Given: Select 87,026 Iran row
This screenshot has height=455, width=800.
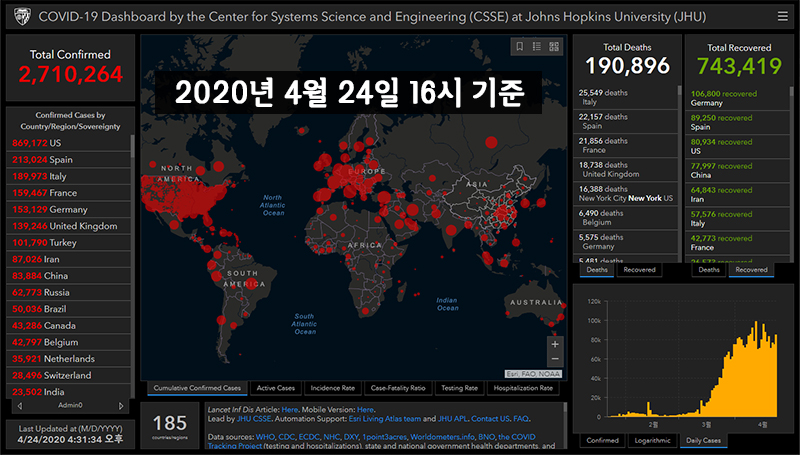Looking at the screenshot, I should (69, 259).
